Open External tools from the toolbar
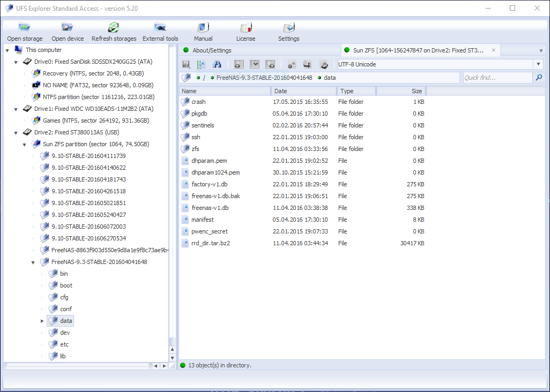The height and width of the screenshot is (392, 550). pyautogui.click(x=160, y=28)
